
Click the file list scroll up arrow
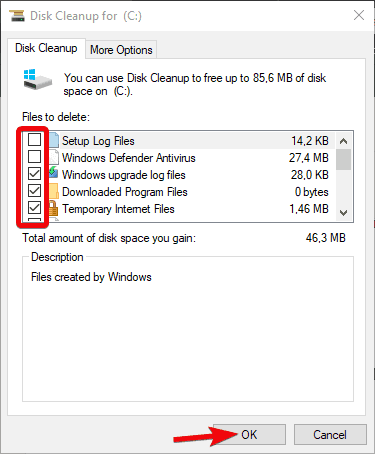(343, 141)
